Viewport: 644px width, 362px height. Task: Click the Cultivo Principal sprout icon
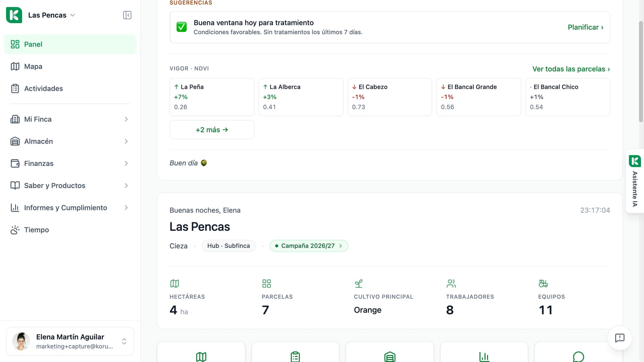[359, 284]
